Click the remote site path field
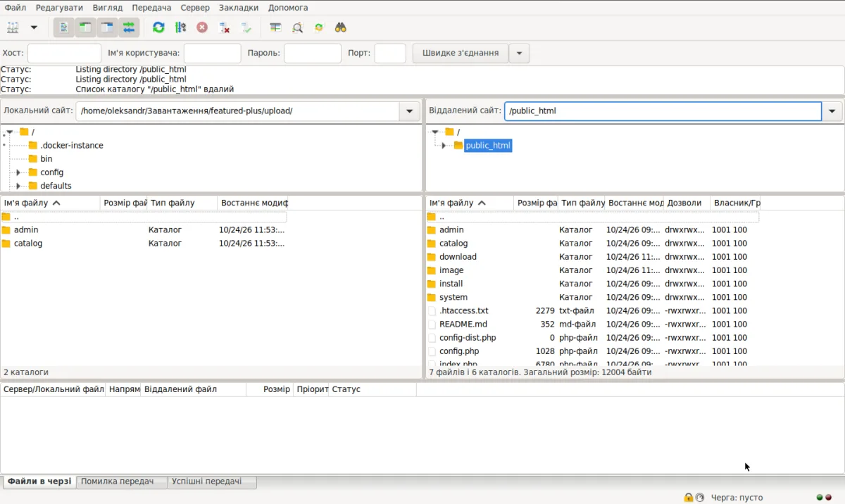Viewport: 845px width, 504px height. pyautogui.click(x=663, y=111)
